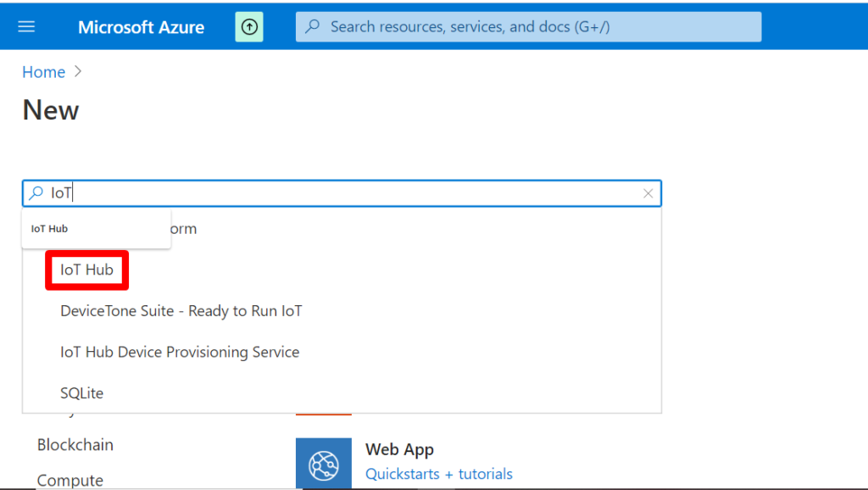
Task: Click the search magnifier icon beside IoT
Action: tap(36, 192)
